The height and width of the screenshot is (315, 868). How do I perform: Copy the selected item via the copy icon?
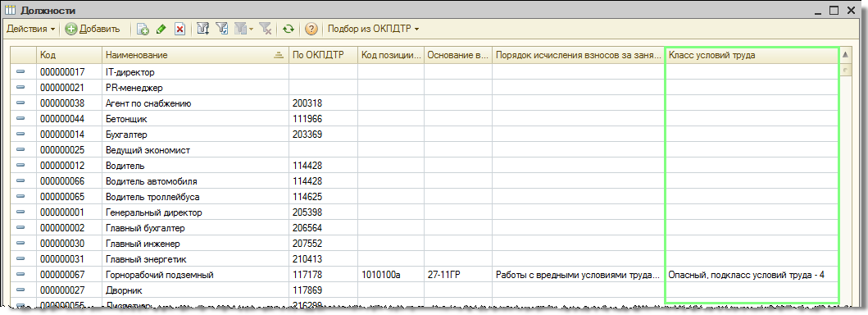[143, 30]
